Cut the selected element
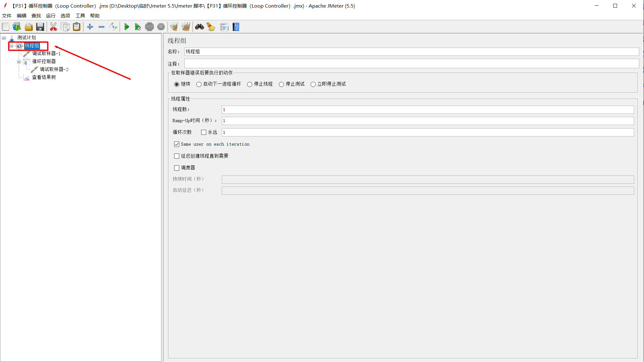Screen dimensions: 644x362 click(53, 27)
